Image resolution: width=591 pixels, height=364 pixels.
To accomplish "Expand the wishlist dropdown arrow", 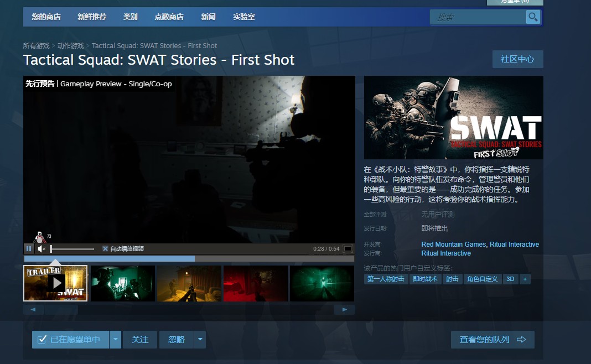I will coord(115,340).
